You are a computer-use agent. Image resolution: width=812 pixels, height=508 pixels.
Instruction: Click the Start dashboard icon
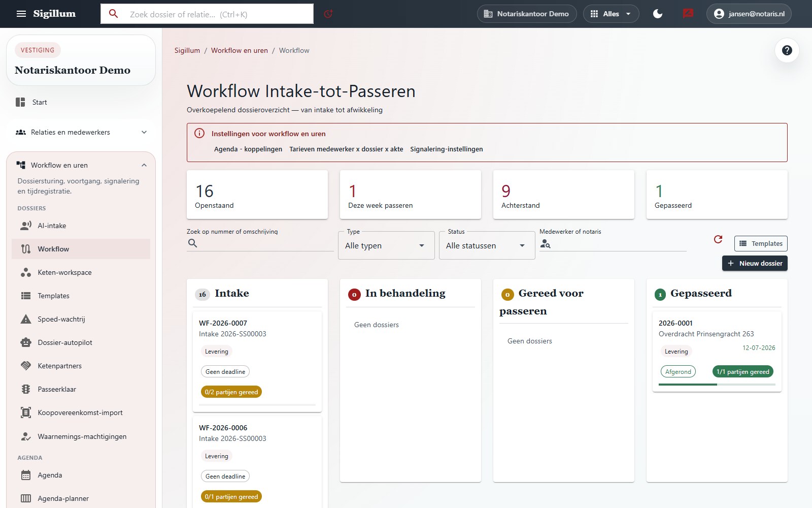[20, 102]
